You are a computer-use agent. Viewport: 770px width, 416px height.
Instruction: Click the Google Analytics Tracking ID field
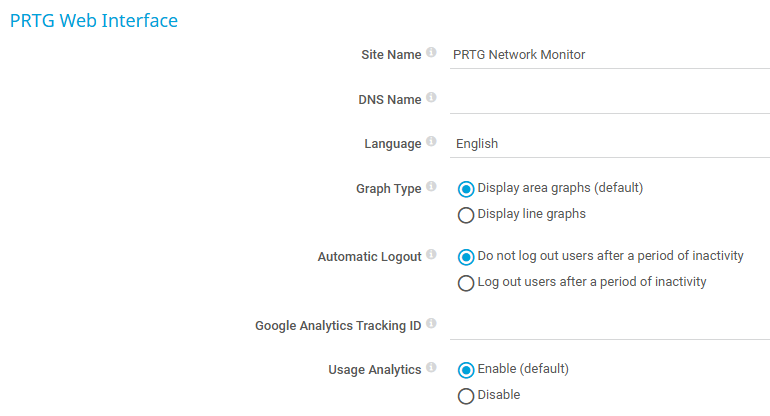[x=610, y=325]
